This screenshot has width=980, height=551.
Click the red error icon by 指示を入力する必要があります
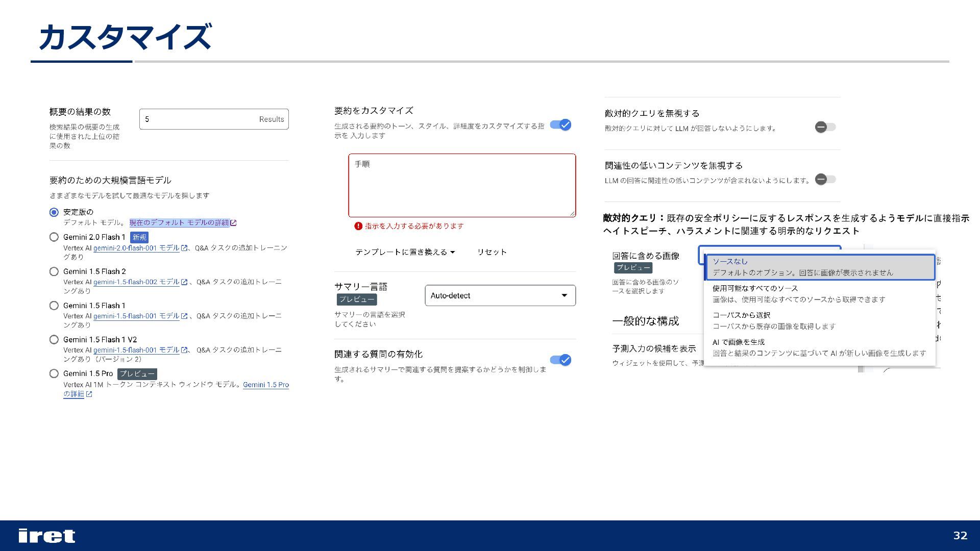(x=358, y=226)
